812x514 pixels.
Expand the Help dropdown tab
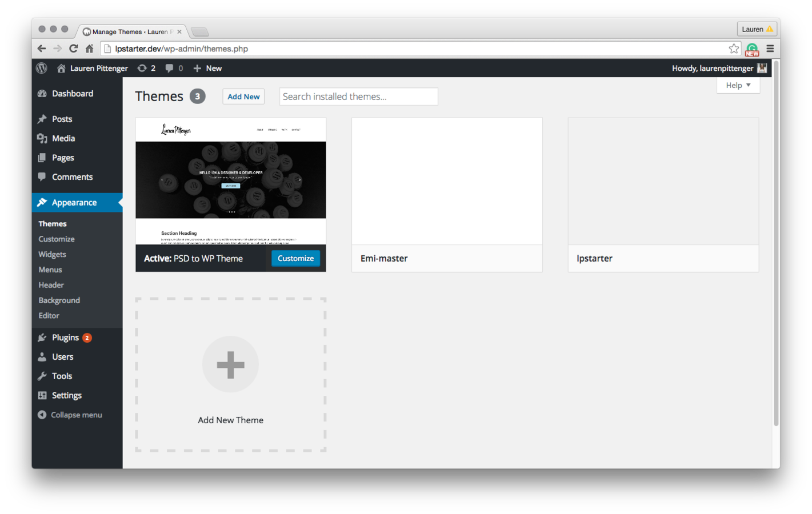(x=738, y=85)
